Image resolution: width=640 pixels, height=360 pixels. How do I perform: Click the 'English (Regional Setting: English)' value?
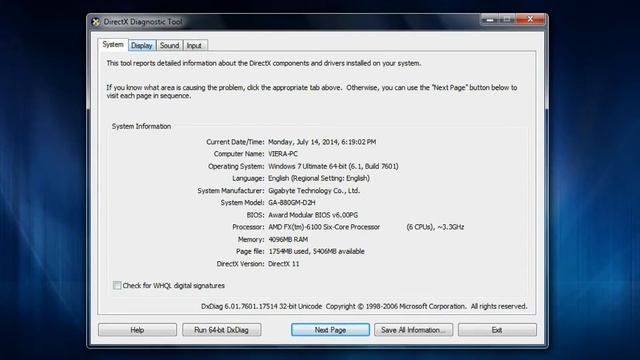coord(319,178)
